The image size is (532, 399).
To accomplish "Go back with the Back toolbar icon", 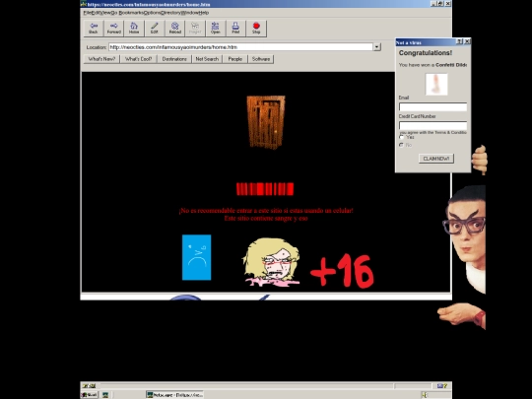I will pos(94,28).
